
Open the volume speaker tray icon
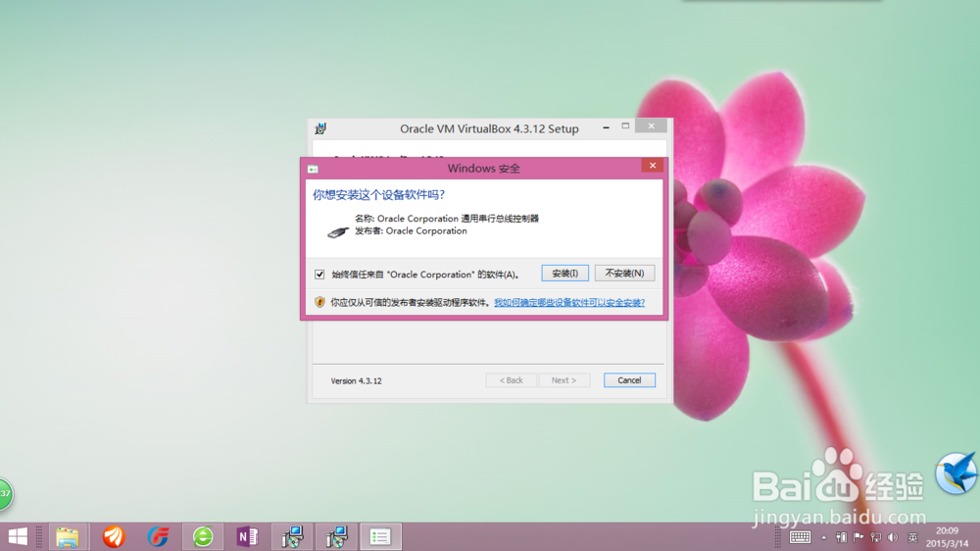pyautogui.click(x=893, y=537)
